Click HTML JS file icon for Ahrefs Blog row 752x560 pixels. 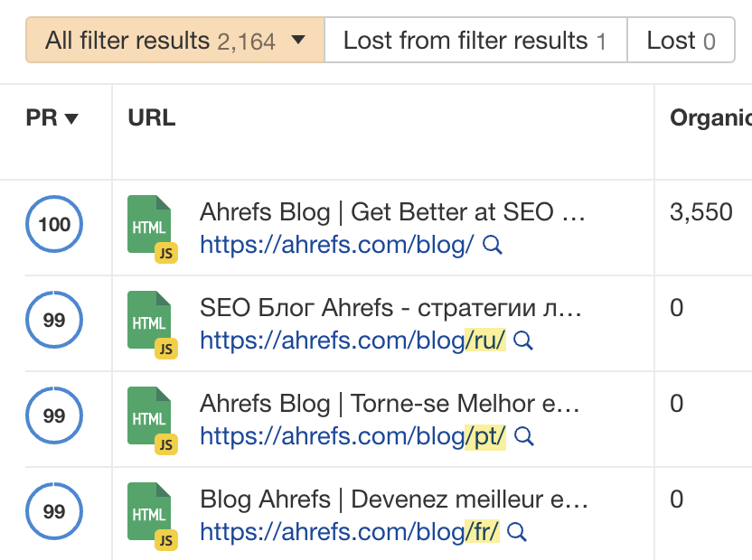click(x=153, y=229)
